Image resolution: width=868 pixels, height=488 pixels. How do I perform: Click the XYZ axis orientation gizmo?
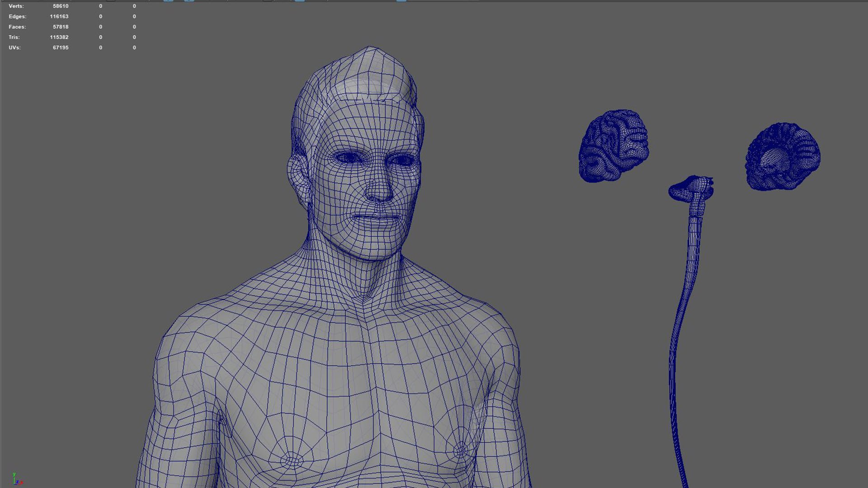[x=17, y=479]
